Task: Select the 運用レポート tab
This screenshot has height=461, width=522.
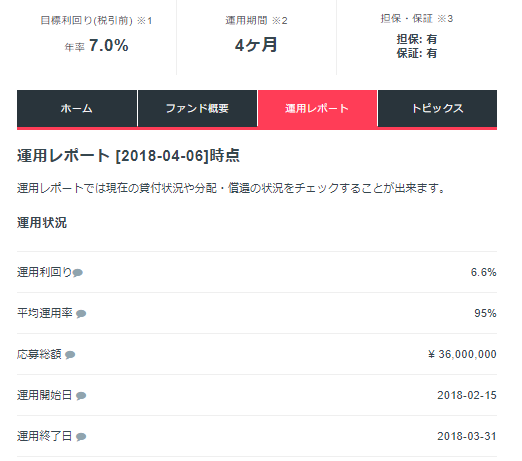Action: (x=317, y=108)
